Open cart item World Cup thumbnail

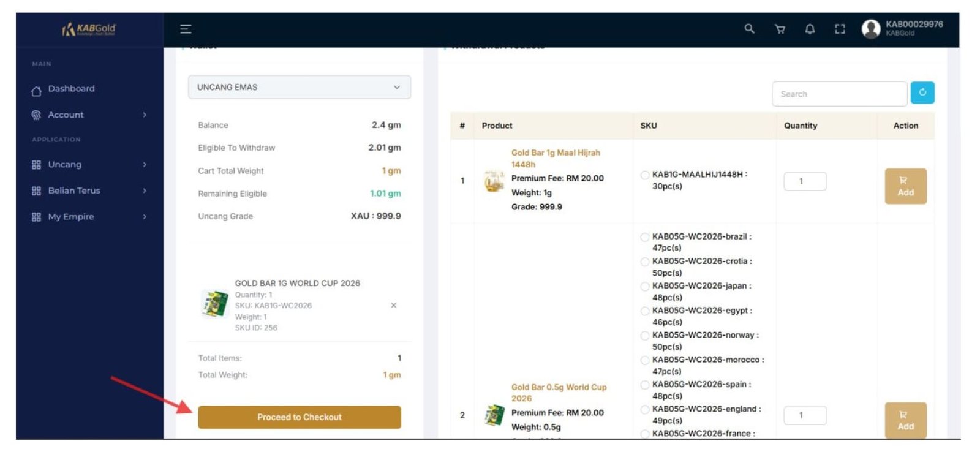tap(215, 304)
